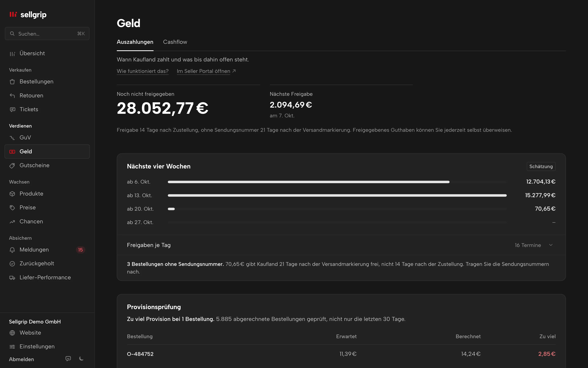The height and width of the screenshot is (368, 588).
Task: Toggle dark mode with moon icon
Action: pyautogui.click(x=81, y=359)
